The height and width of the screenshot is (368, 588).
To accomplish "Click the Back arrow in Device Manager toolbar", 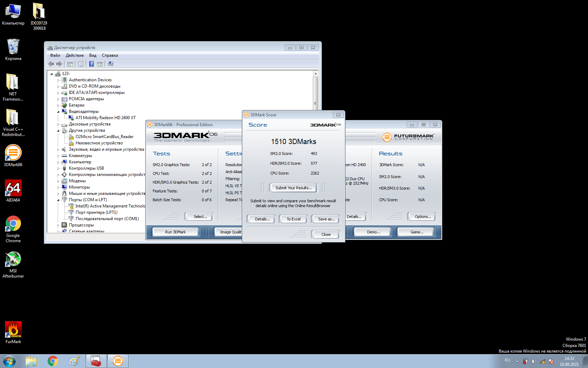I will coord(51,64).
